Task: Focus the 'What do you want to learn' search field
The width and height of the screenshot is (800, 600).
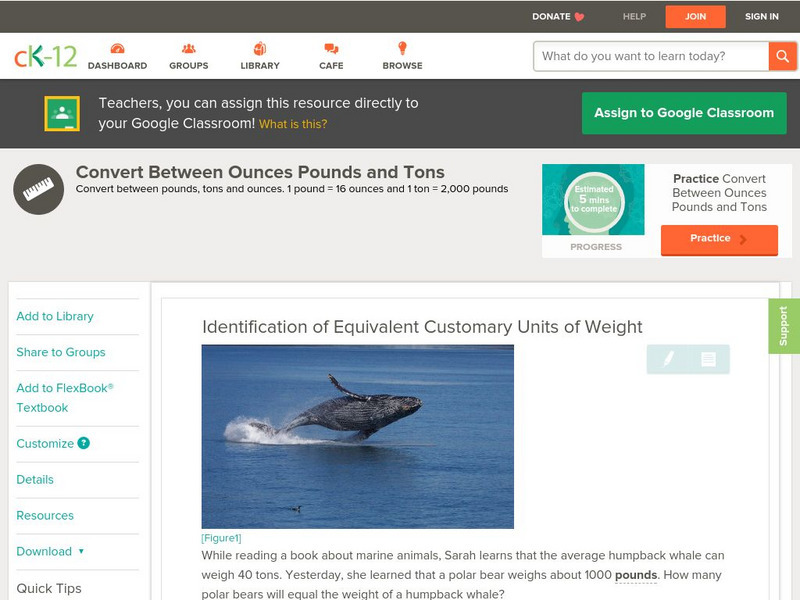Action: (x=651, y=56)
